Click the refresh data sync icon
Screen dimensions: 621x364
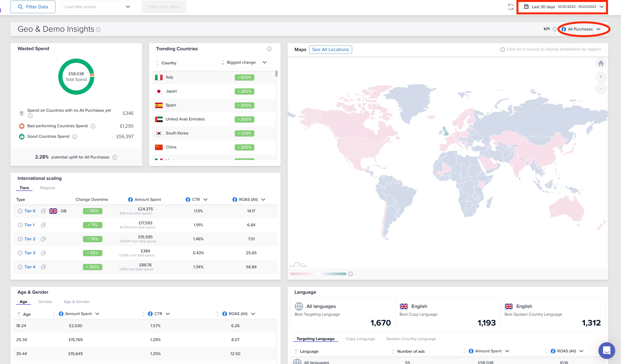click(x=510, y=7)
